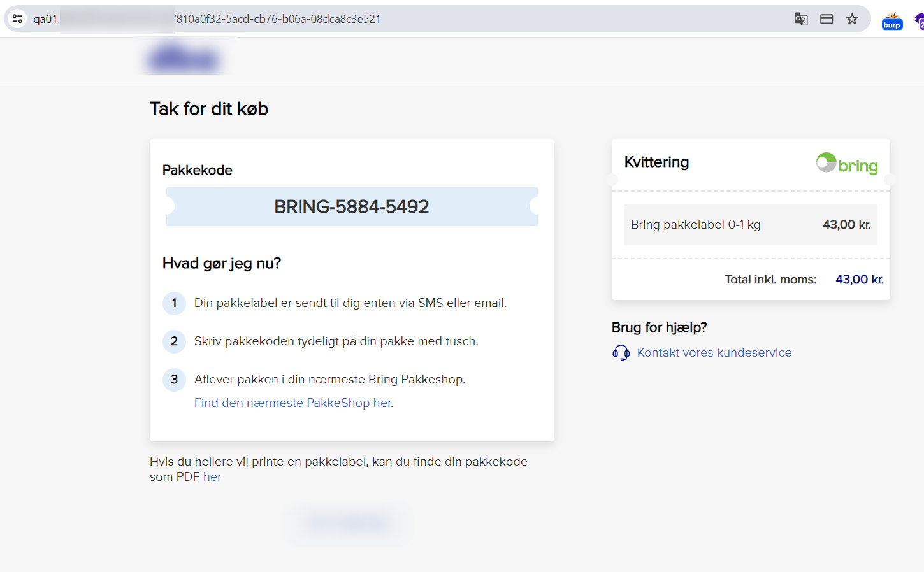Click the kundeservice headset icon
Image resolution: width=924 pixels, height=572 pixels.
click(x=621, y=353)
